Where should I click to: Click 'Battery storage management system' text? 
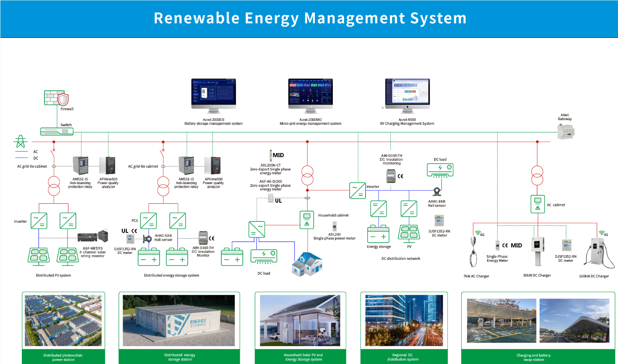pyautogui.click(x=213, y=124)
